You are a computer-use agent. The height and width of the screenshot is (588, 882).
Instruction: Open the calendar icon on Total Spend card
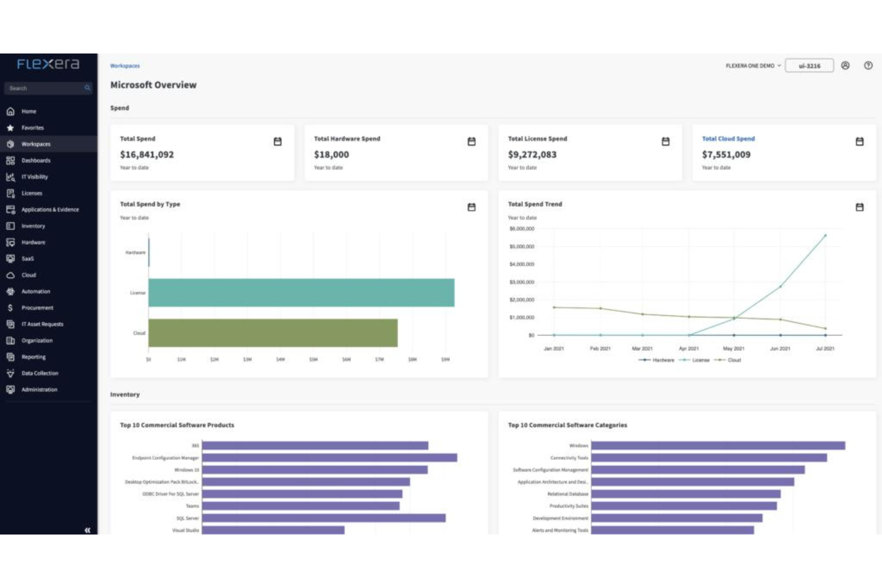point(277,141)
